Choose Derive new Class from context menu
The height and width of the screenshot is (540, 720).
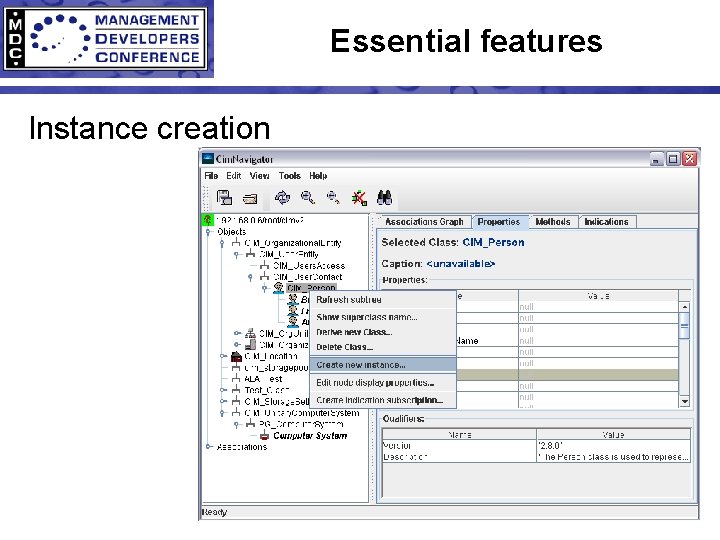coord(383,332)
